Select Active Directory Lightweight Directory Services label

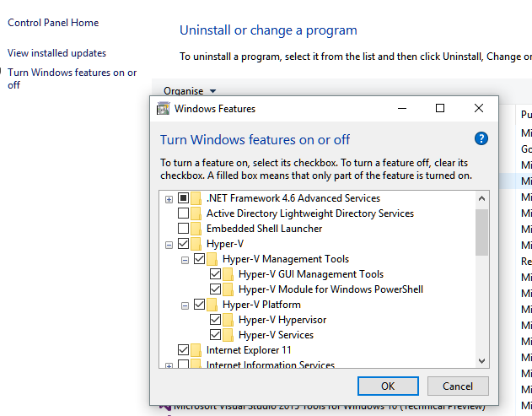click(310, 213)
